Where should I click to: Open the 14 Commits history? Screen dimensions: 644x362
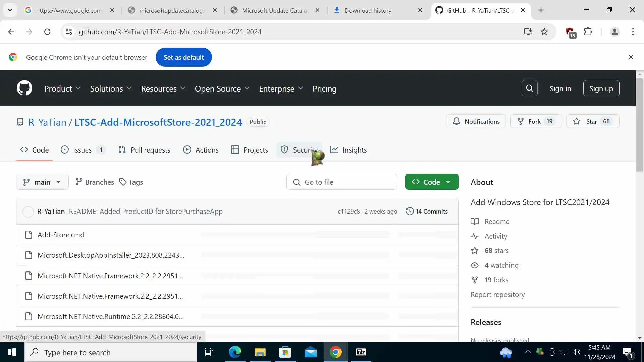[x=427, y=211]
